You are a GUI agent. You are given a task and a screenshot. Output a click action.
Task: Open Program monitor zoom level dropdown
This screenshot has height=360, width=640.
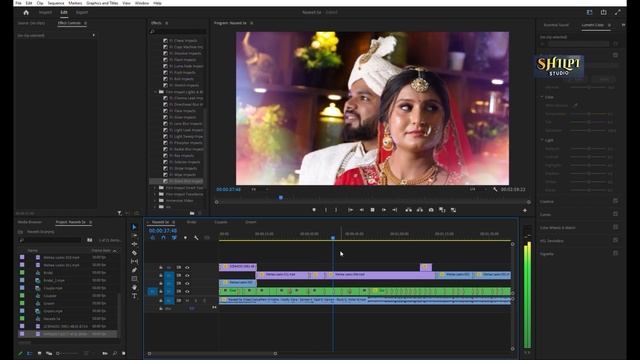coord(259,189)
